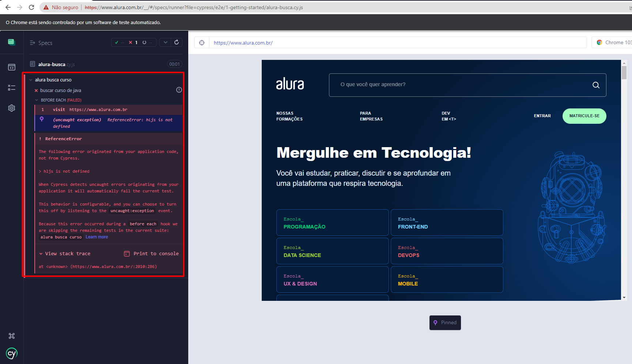Click the 'Não seguro' security warning
Image resolution: width=632 pixels, height=364 pixels.
[61, 7]
